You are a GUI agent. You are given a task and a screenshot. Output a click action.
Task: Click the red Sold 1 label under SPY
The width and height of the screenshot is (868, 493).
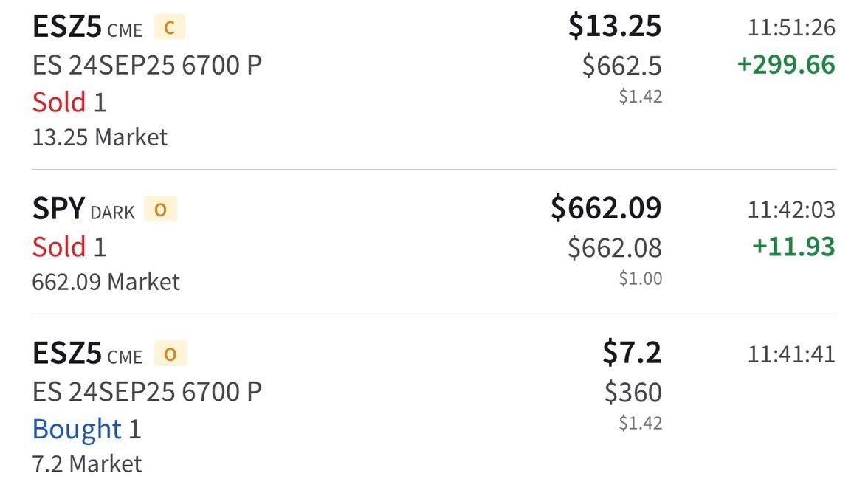click(x=69, y=246)
